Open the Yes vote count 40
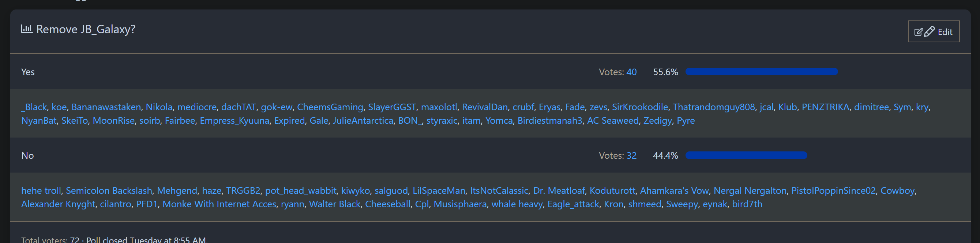This screenshot has width=980, height=243. pos(631,72)
